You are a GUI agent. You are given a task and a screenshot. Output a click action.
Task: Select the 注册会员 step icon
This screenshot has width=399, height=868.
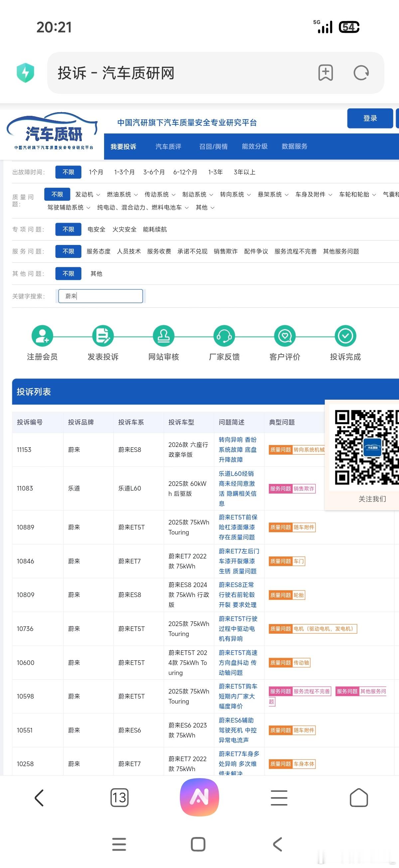pyautogui.click(x=43, y=335)
